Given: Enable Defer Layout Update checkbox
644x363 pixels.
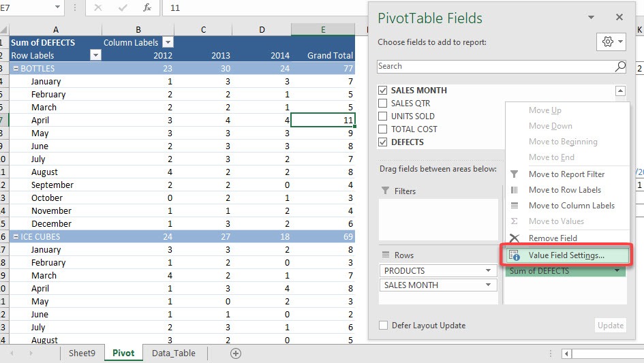Looking at the screenshot, I should [x=383, y=326].
